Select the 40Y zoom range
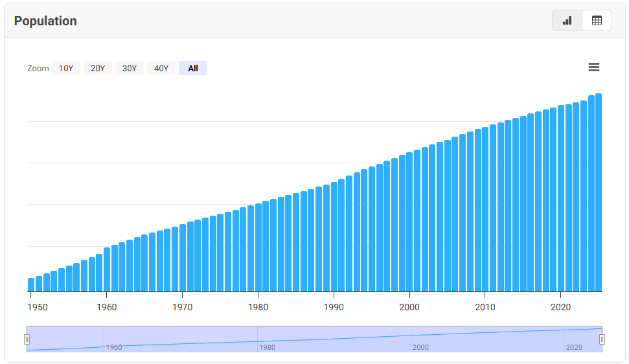 click(161, 68)
